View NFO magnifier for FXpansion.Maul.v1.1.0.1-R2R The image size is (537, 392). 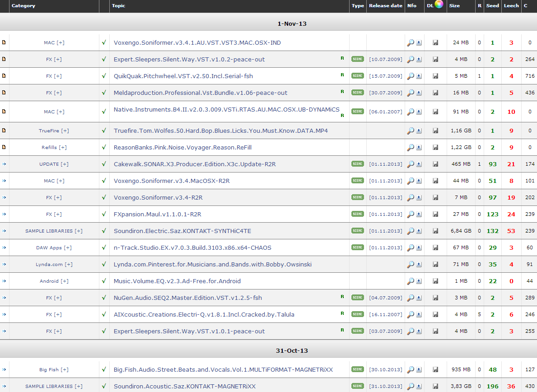410,215
